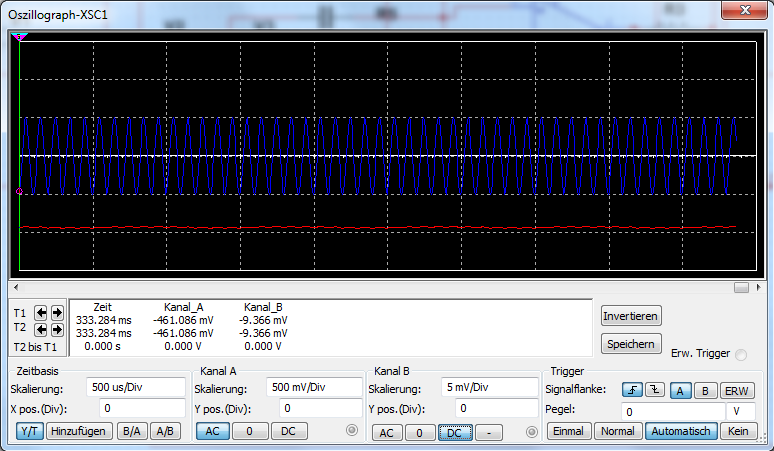Click T1 Zeit value 333.284 ms
The height and width of the screenshot is (451, 774).
pos(104,320)
